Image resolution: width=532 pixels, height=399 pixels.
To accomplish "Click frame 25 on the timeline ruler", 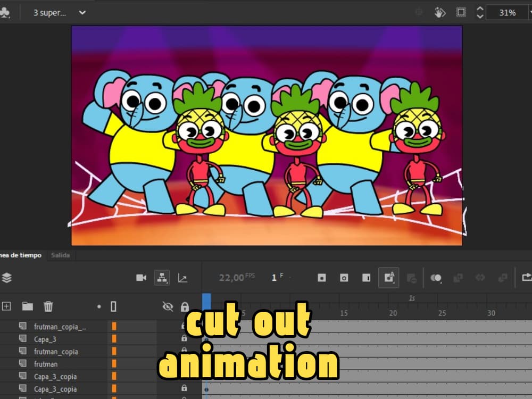I will (442, 313).
